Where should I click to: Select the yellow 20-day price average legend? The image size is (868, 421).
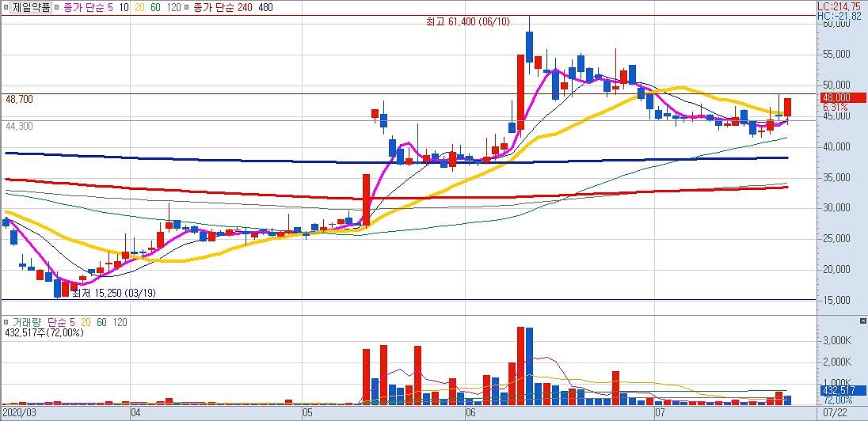point(141,7)
